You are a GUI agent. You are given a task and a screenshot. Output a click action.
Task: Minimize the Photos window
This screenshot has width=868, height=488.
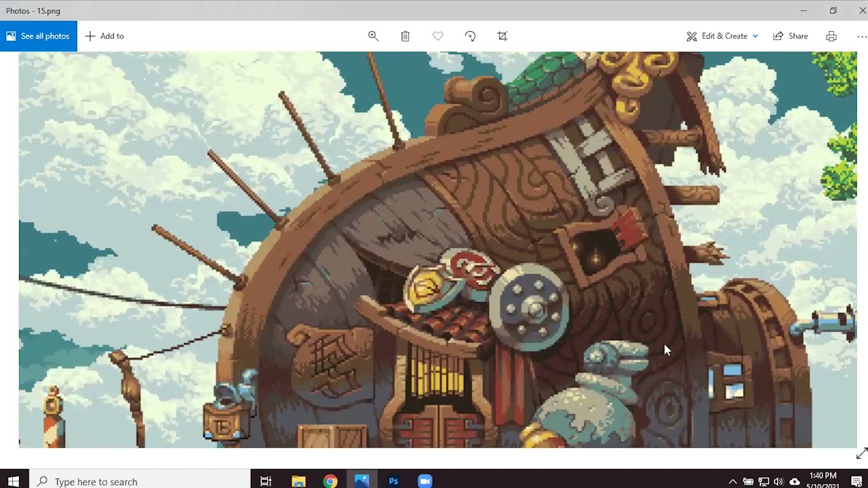click(804, 10)
